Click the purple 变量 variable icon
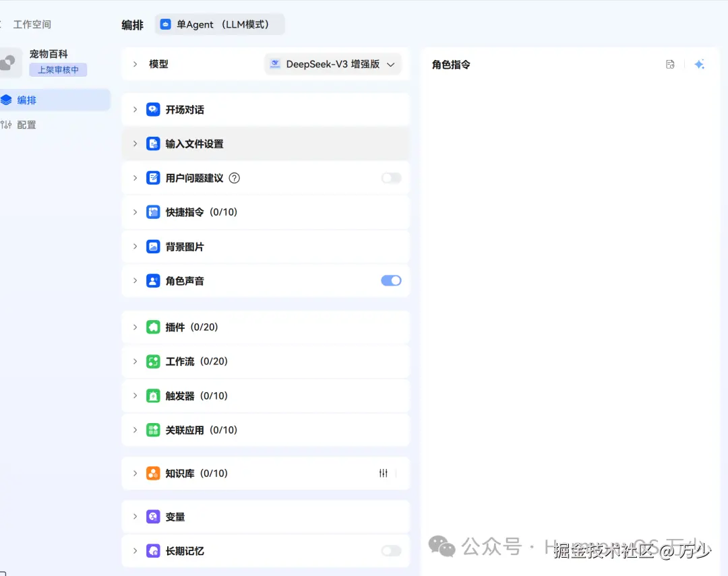Image resolution: width=728 pixels, height=576 pixels. point(153,517)
